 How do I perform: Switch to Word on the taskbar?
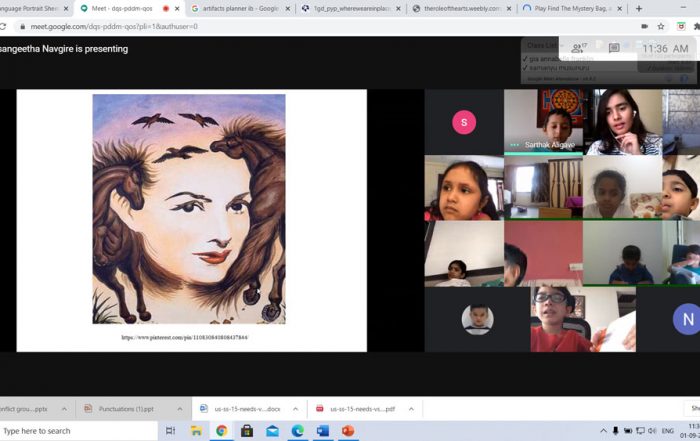(x=323, y=431)
